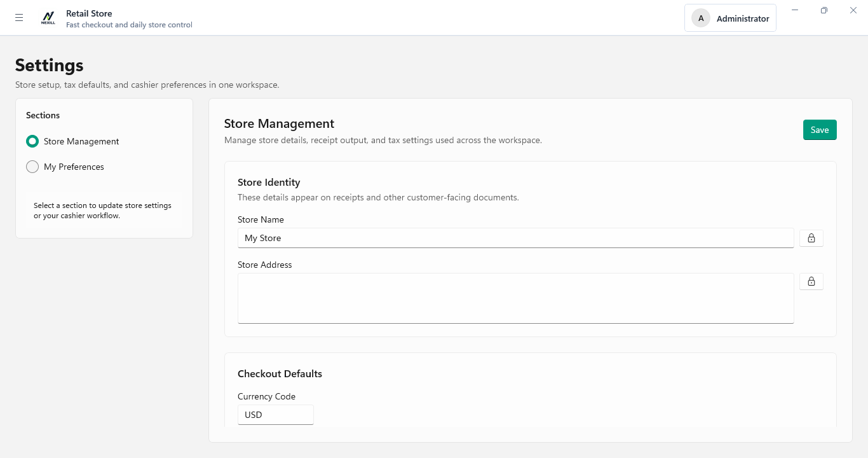Click the lock icon beside Store Address
Screen dimensions: 868x458
811,281
